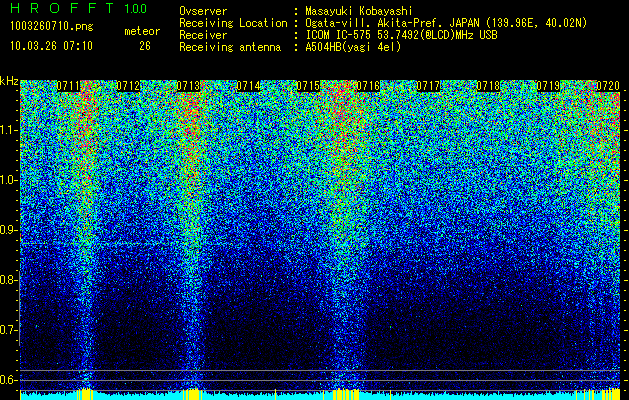Click the 1.0 frequency axis label
Screen dimensions: 629x400
[9, 180]
